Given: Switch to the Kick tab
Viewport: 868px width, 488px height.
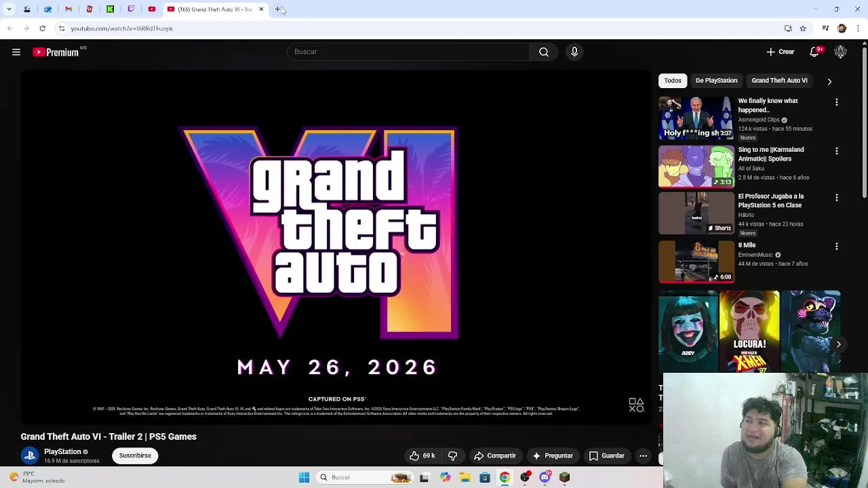Looking at the screenshot, I should [x=110, y=9].
